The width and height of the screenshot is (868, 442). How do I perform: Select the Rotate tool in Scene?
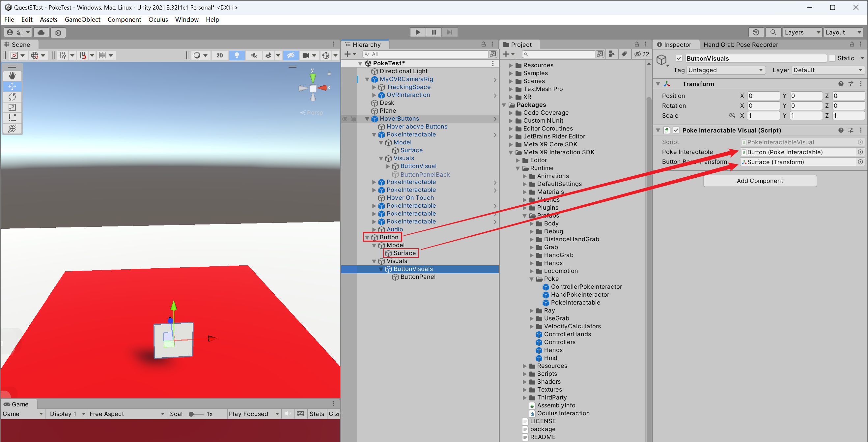(12, 97)
